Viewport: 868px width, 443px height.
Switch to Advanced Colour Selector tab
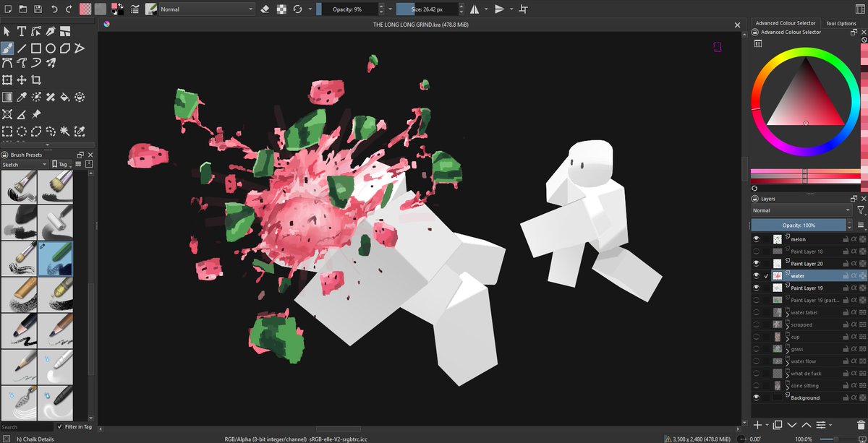pos(786,23)
